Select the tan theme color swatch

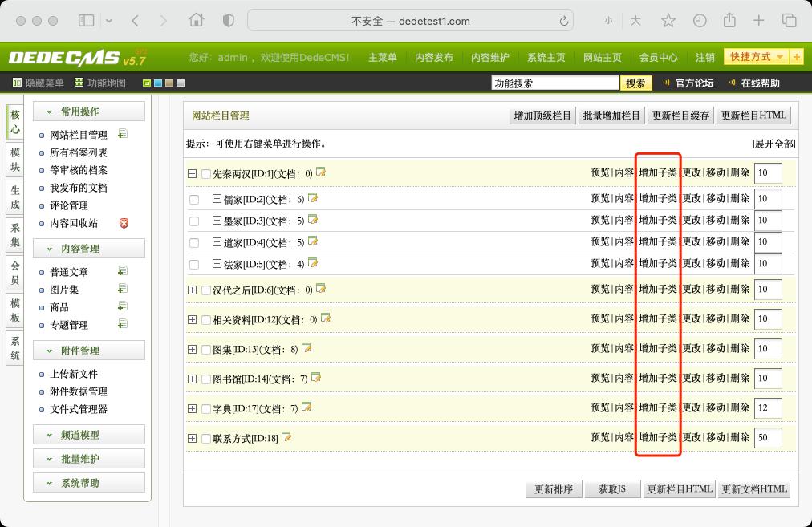coord(169,83)
